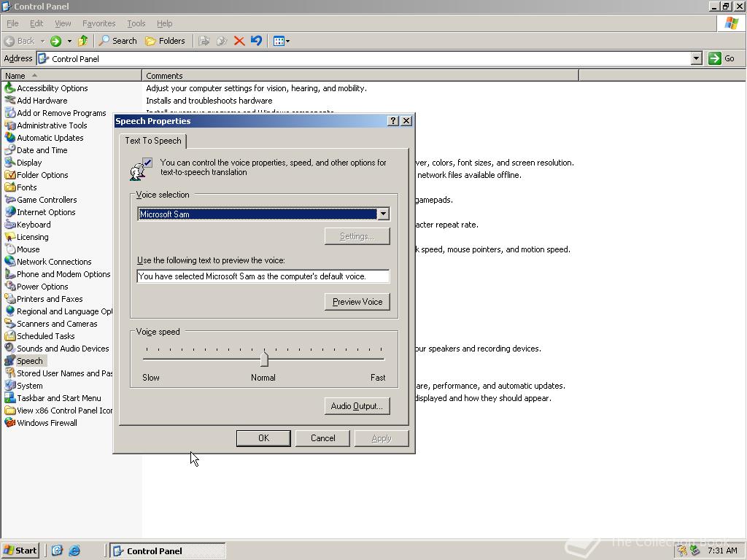Image resolution: width=747 pixels, height=560 pixels.
Task: Sort by the Comments column header
Action: [x=360, y=75]
